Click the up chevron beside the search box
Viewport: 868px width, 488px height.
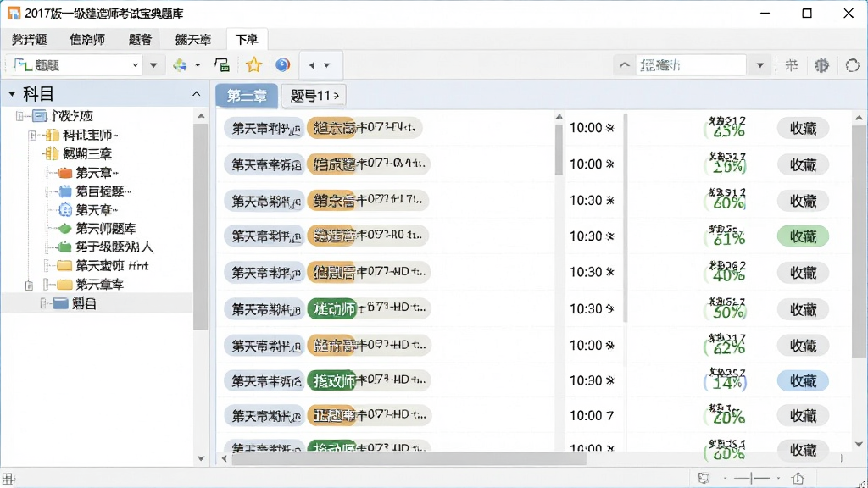click(625, 65)
